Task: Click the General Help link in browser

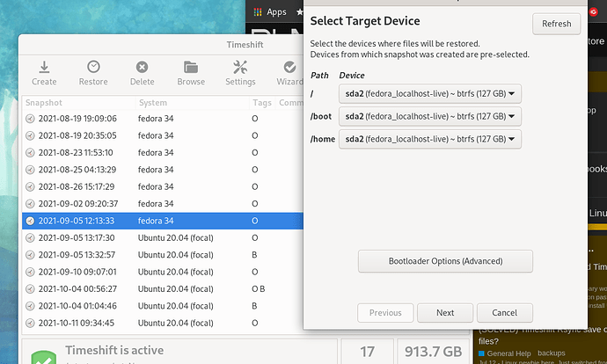Action: (508, 353)
